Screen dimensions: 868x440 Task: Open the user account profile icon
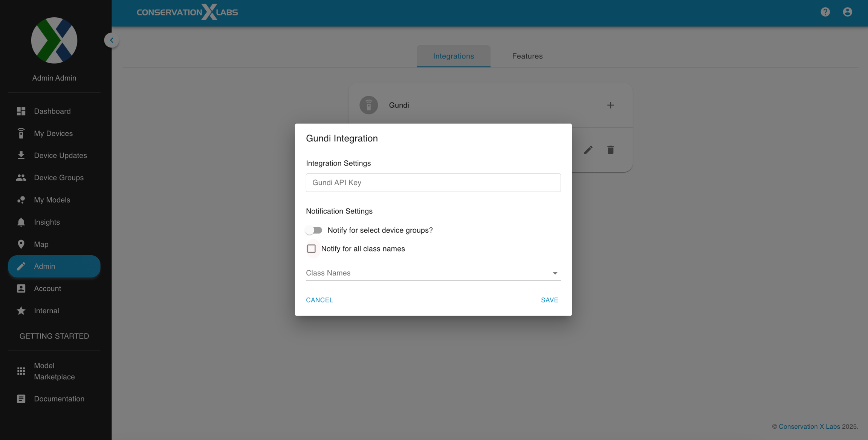point(847,12)
